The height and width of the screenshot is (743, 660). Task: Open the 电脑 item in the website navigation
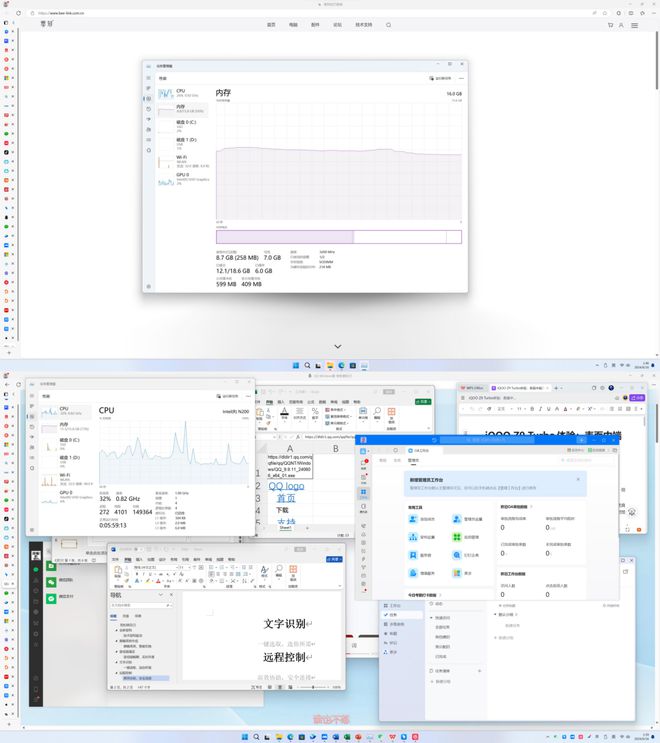point(293,25)
